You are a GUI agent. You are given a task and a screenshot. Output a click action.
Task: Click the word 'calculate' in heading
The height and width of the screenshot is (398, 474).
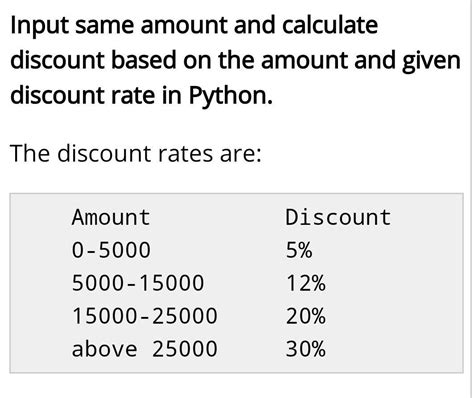[330, 25]
